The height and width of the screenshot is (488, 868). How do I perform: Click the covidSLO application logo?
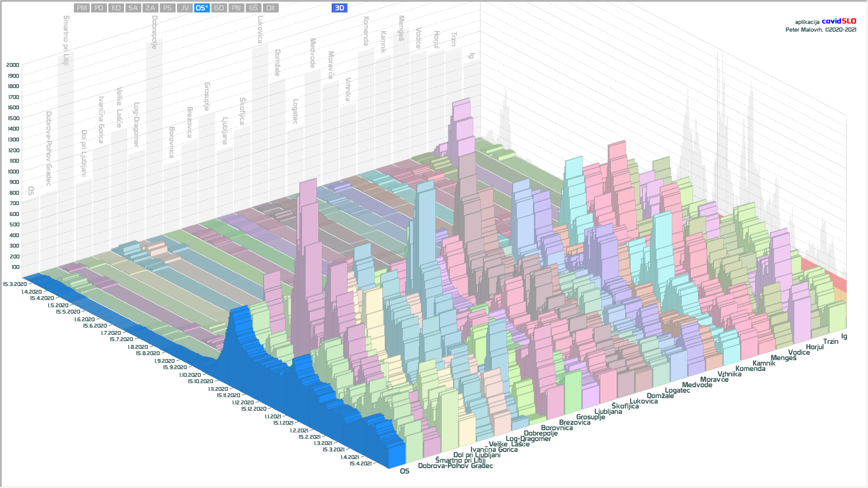839,21
